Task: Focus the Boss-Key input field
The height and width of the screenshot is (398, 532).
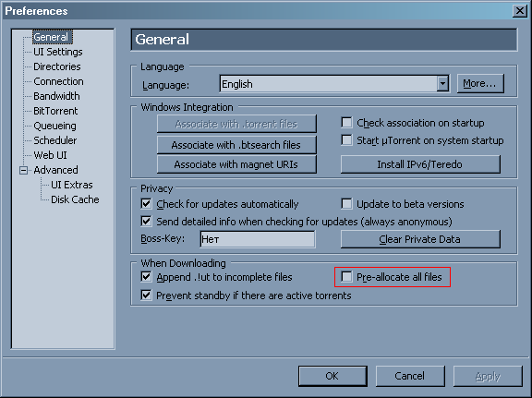Action: tap(258, 239)
